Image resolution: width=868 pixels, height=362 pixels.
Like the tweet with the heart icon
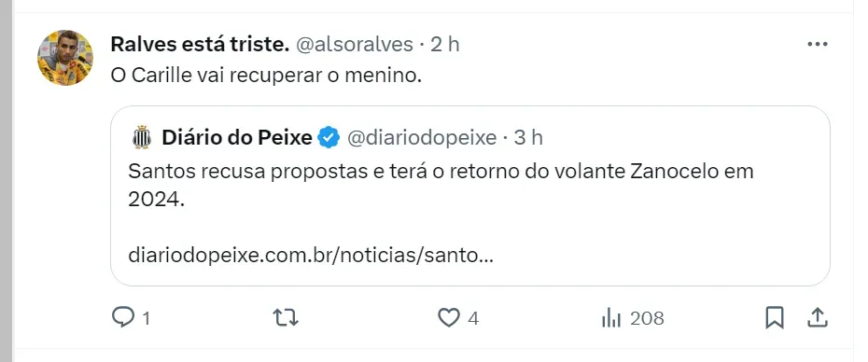point(448,318)
